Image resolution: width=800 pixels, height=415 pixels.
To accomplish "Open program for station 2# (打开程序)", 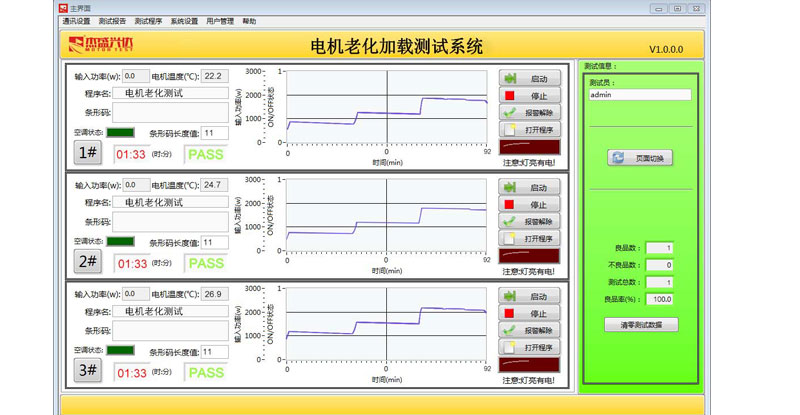I will [x=529, y=238].
